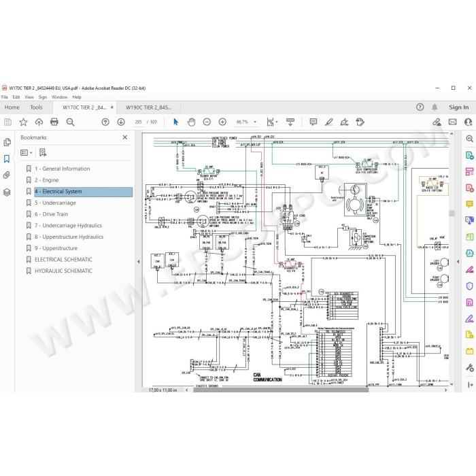Toggle the Bookmarks panel in sidebar
The image size is (476, 476).
(x=7, y=158)
